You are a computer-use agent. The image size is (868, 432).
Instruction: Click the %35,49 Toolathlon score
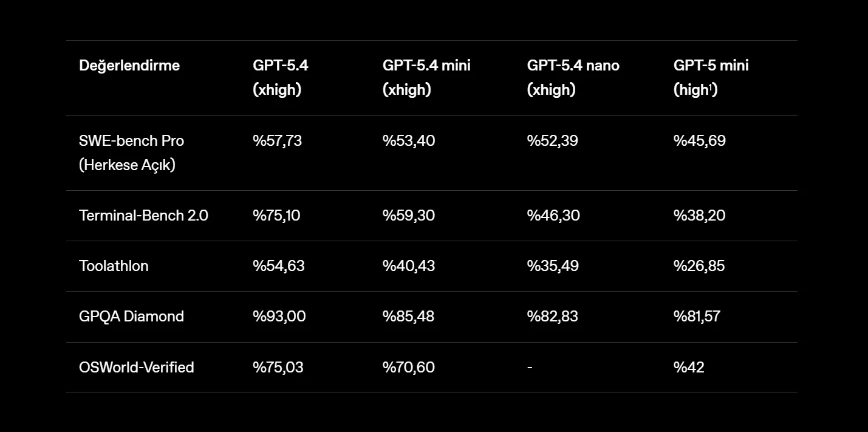point(553,266)
